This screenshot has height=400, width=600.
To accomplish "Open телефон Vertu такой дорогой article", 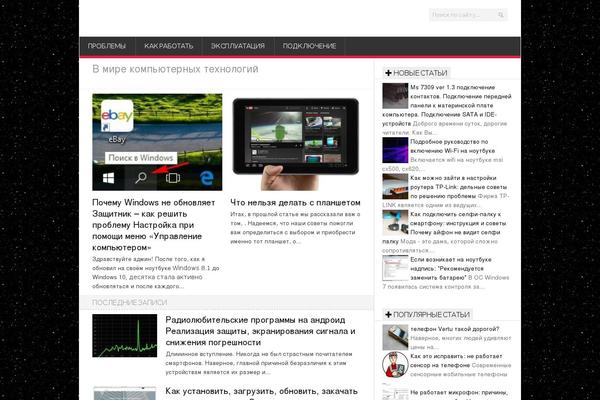I will [455, 329].
